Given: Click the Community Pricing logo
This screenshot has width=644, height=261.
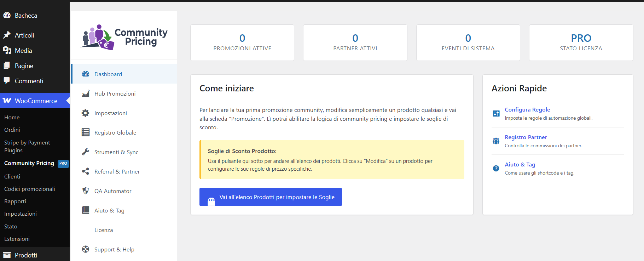Looking at the screenshot, I should 124,37.
